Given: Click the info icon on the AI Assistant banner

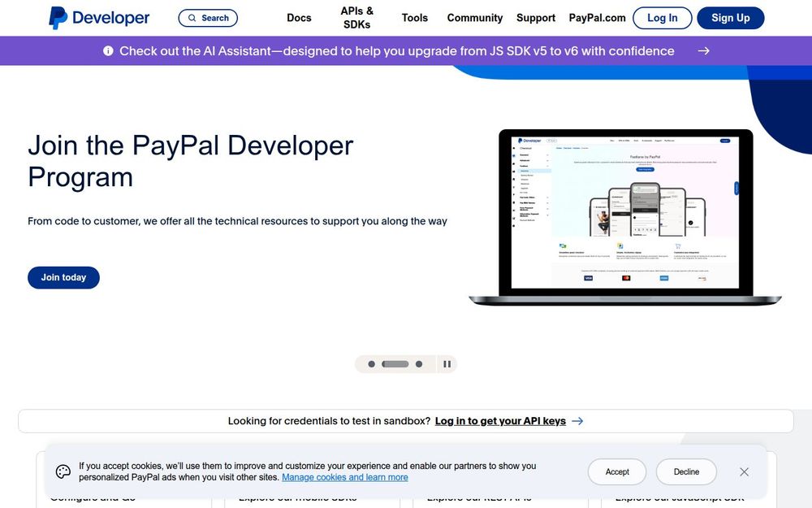Looking at the screenshot, I should point(108,50).
